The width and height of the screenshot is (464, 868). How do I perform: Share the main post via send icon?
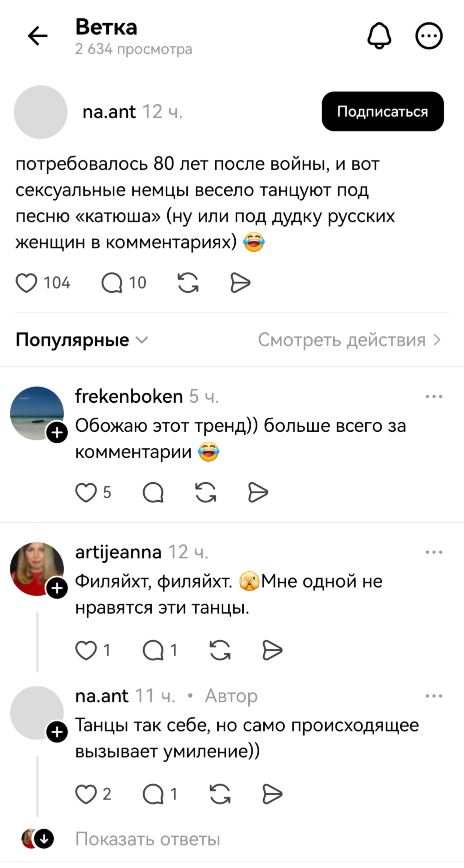240,283
